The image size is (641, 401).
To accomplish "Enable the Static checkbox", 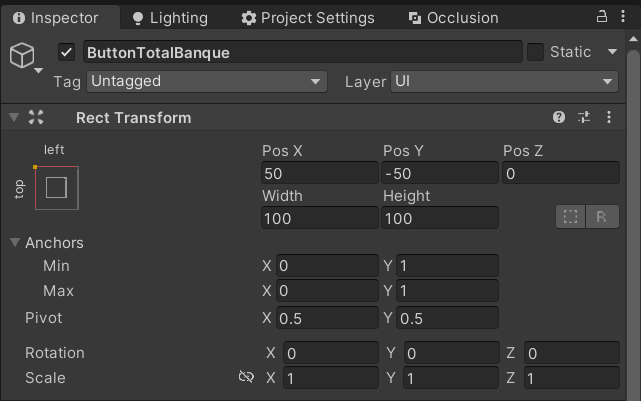I will 535,52.
